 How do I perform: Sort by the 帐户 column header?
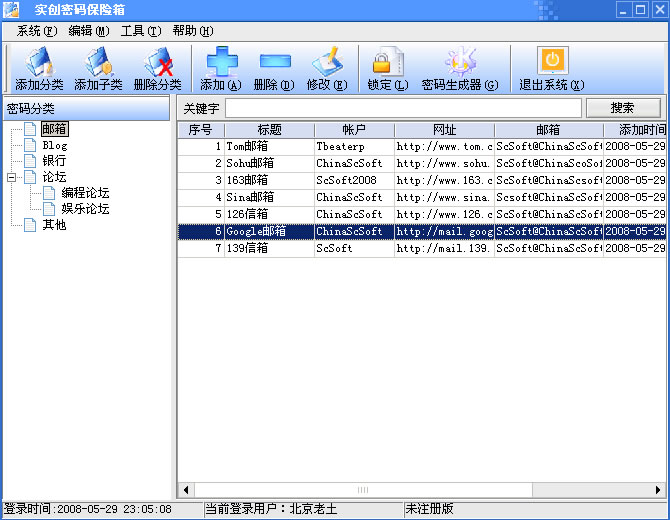tap(355, 130)
